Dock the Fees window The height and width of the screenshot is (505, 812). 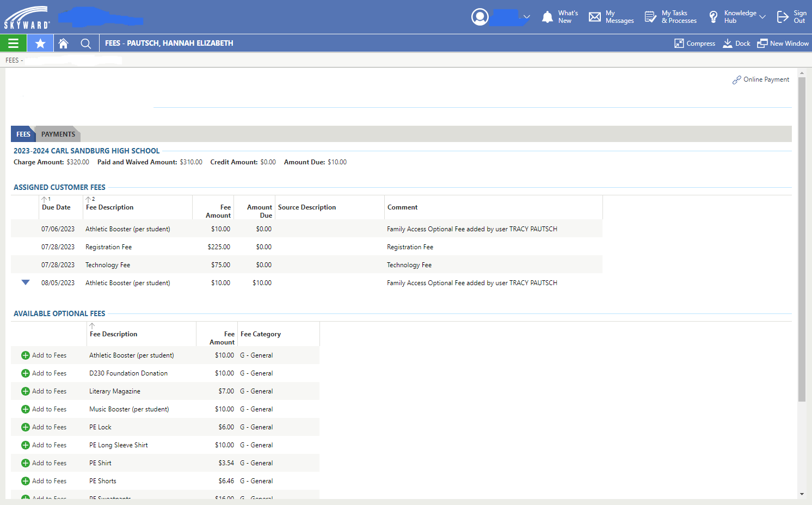coord(736,44)
